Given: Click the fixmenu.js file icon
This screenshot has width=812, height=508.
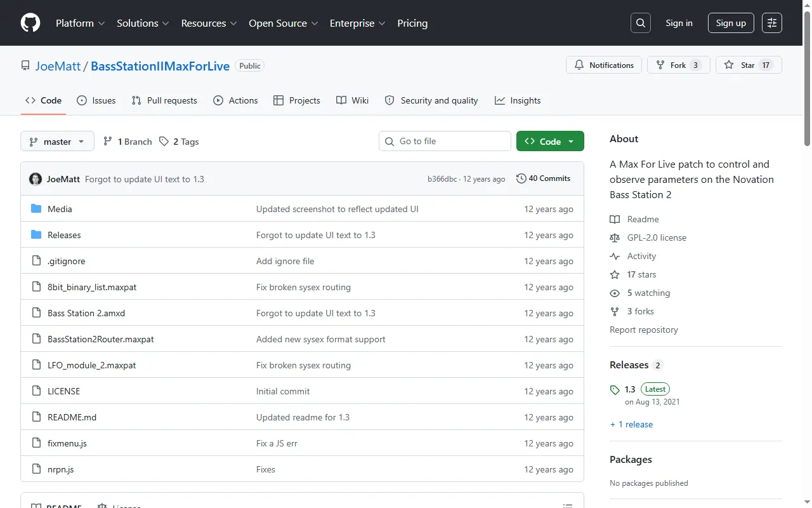Looking at the screenshot, I should [x=36, y=443].
